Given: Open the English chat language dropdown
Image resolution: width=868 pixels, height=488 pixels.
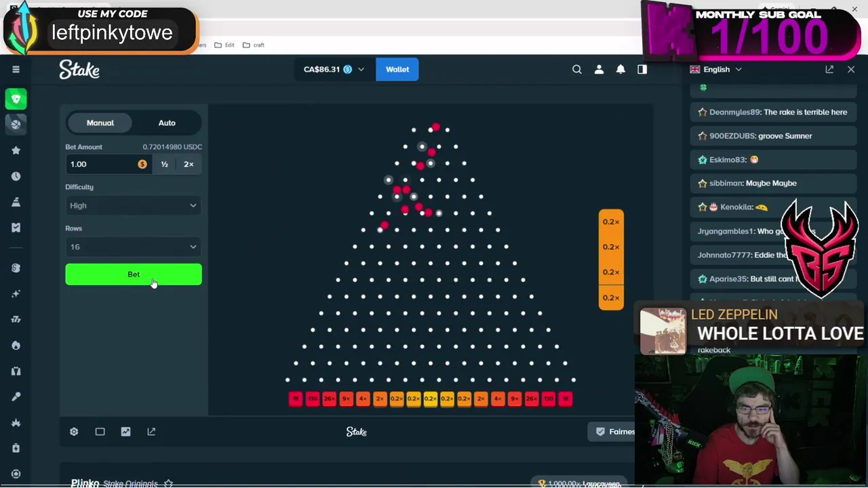Looking at the screenshot, I should click(x=716, y=69).
